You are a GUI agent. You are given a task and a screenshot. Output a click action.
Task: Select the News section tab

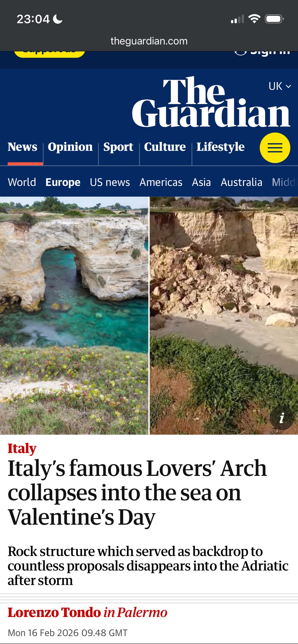point(23,147)
